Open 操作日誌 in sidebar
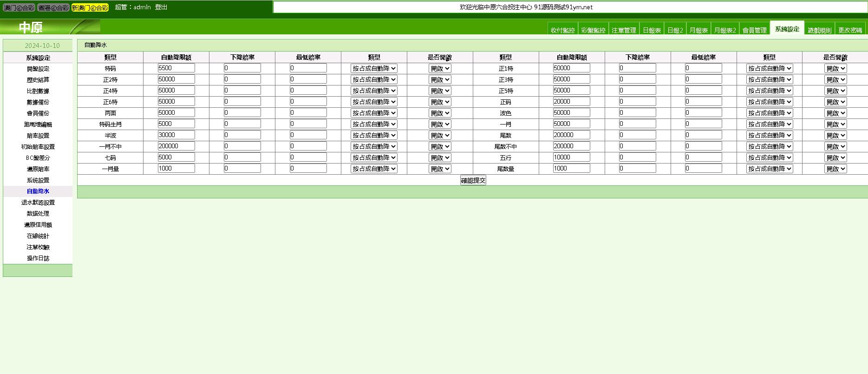Image resolution: width=868 pixels, height=374 pixels. pyautogui.click(x=38, y=258)
